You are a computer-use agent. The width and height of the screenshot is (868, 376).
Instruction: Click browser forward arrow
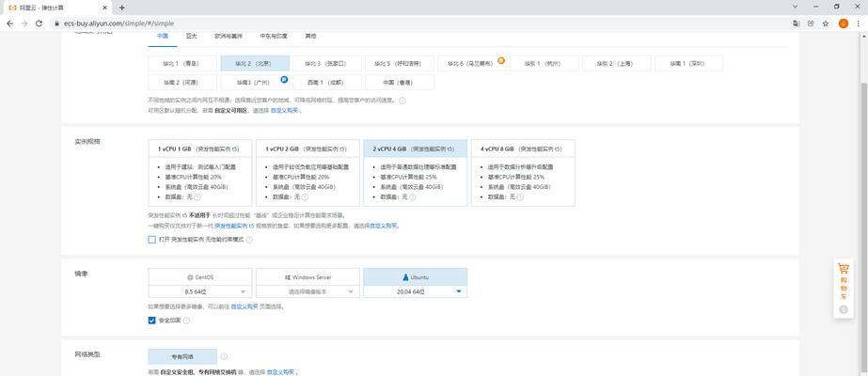pos(24,23)
